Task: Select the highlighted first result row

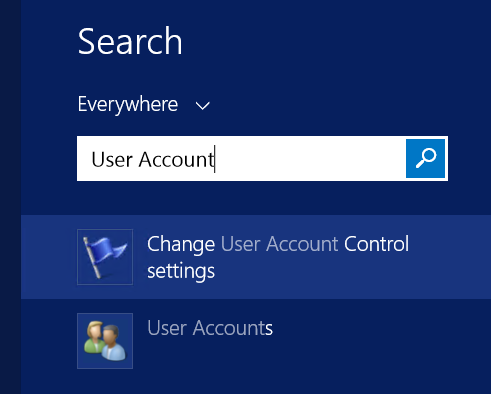Action: 256,257
